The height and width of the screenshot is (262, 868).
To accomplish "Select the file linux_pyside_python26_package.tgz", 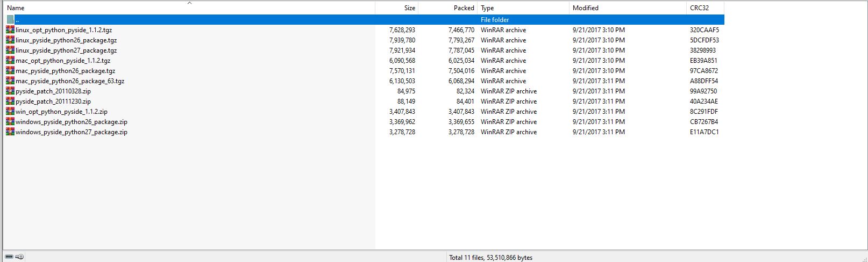I will [x=66, y=40].
